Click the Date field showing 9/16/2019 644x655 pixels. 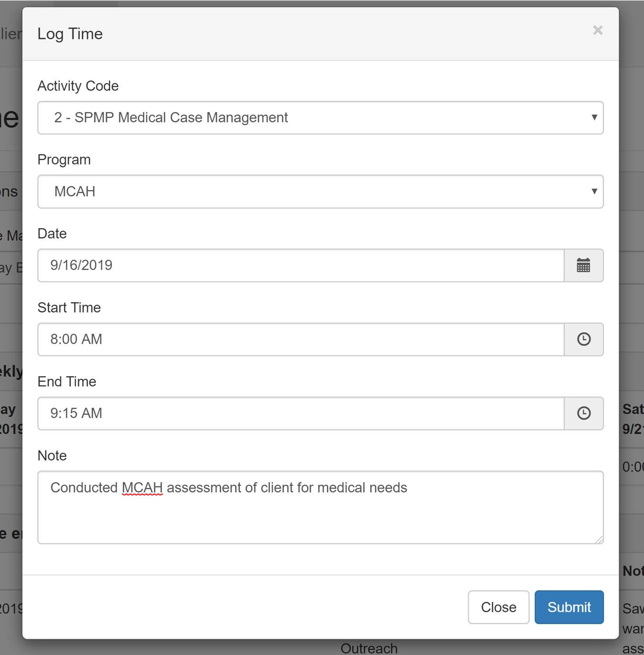[300, 265]
